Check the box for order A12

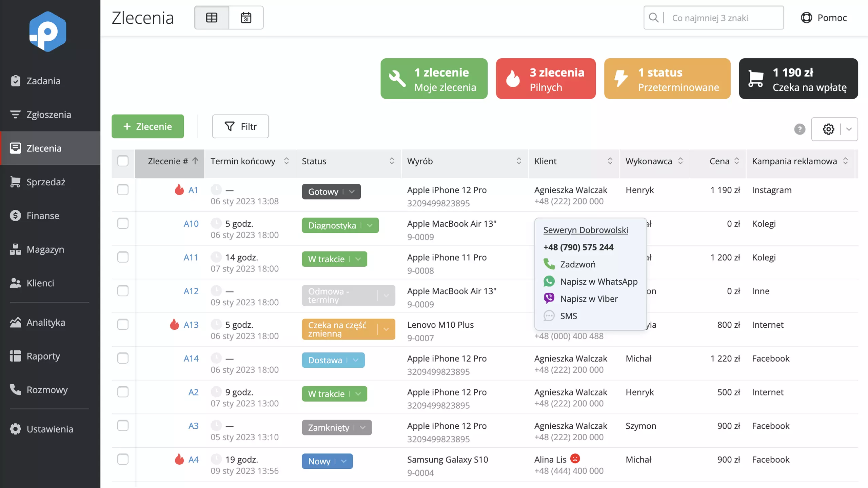123,291
